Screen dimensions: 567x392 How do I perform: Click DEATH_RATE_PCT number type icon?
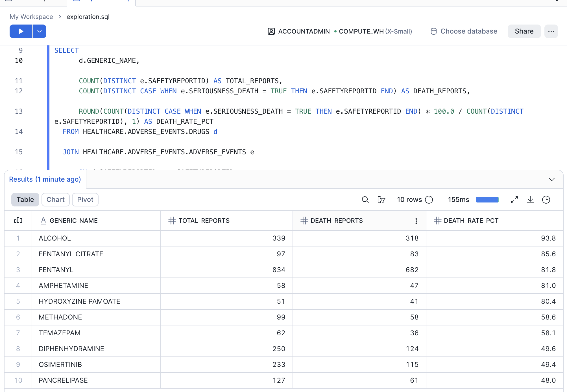click(x=437, y=221)
